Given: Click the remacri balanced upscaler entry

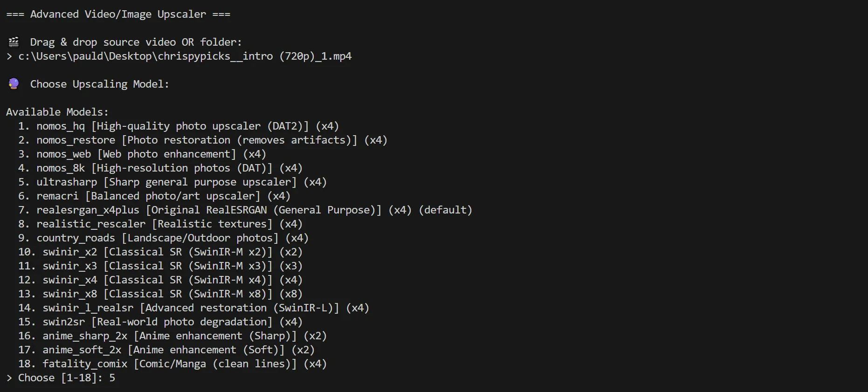Looking at the screenshot, I should tap(154, 196).
